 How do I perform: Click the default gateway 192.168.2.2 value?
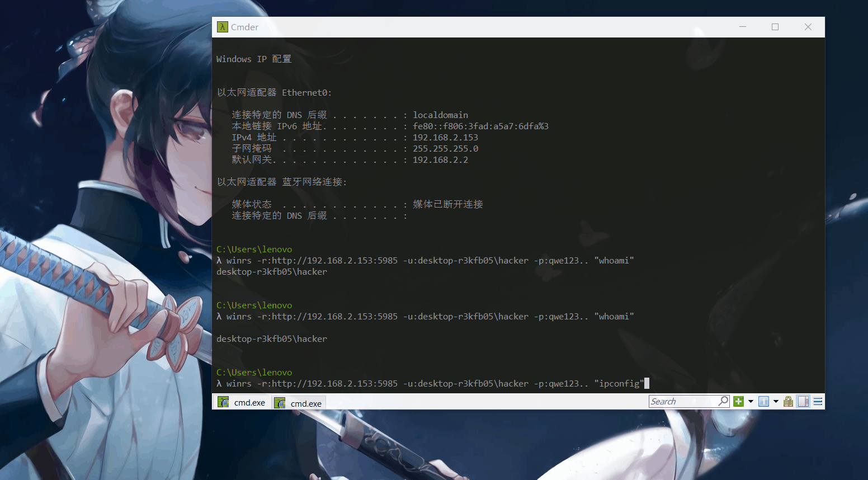[440, 160]
